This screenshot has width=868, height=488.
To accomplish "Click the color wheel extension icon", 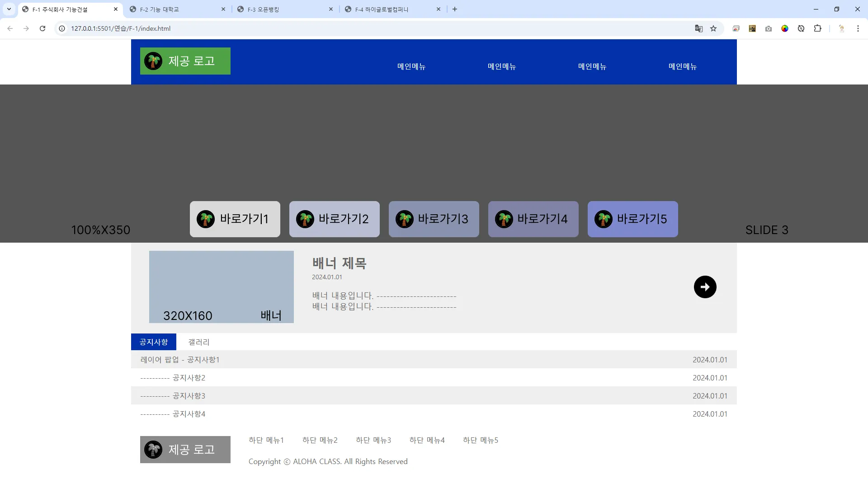I will tap(785, 28).
